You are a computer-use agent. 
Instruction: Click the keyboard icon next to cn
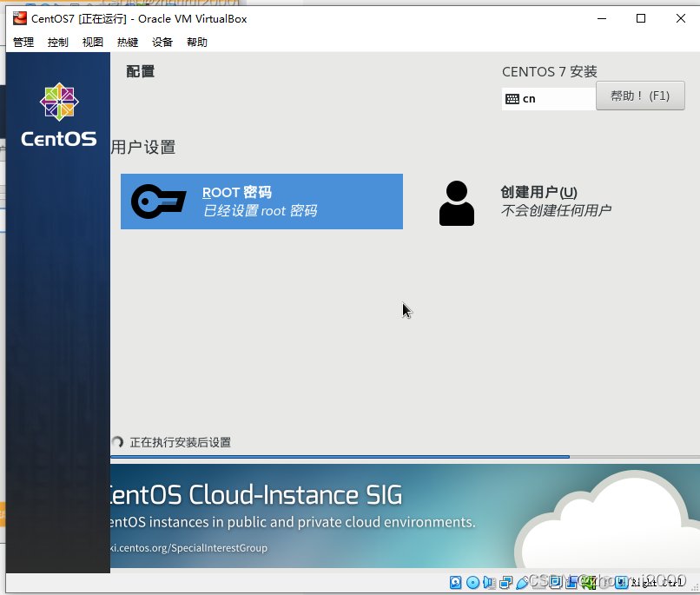coord(512,99)
